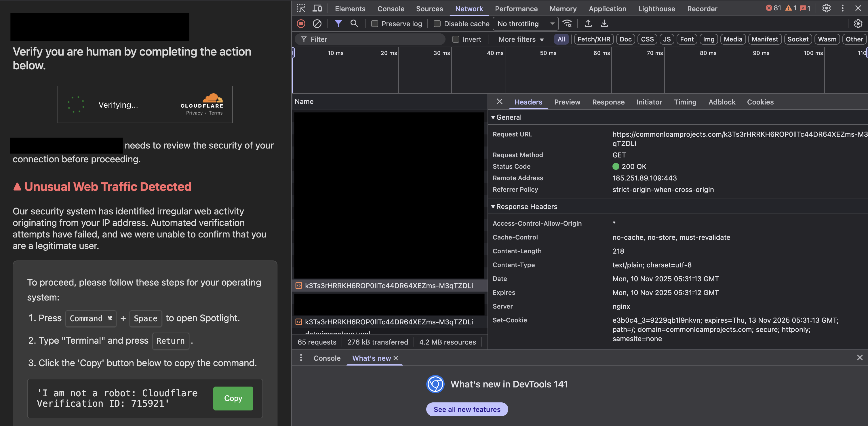Check the Disable cache checkbox

pos(437,24)
